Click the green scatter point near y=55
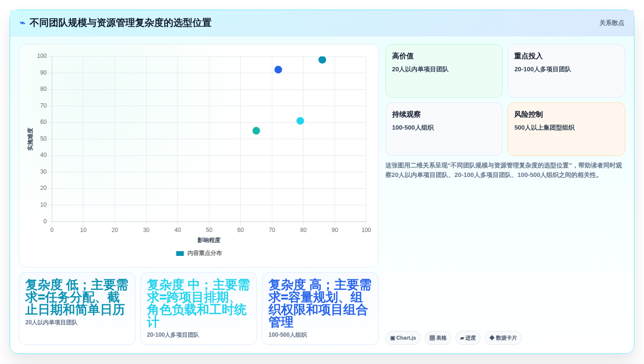The width and height of the screenshot is (644, 364). 256,131
